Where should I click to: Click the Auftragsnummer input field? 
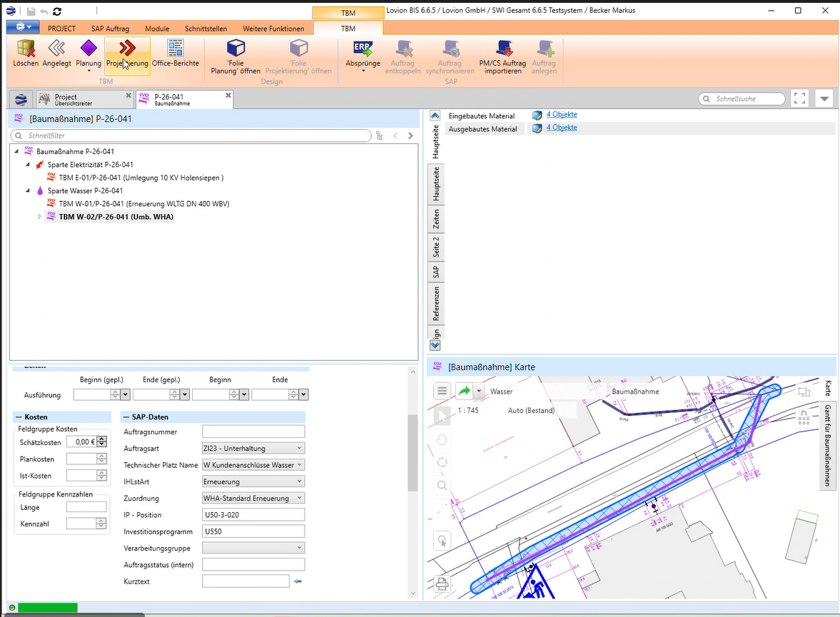click(253, 432)
